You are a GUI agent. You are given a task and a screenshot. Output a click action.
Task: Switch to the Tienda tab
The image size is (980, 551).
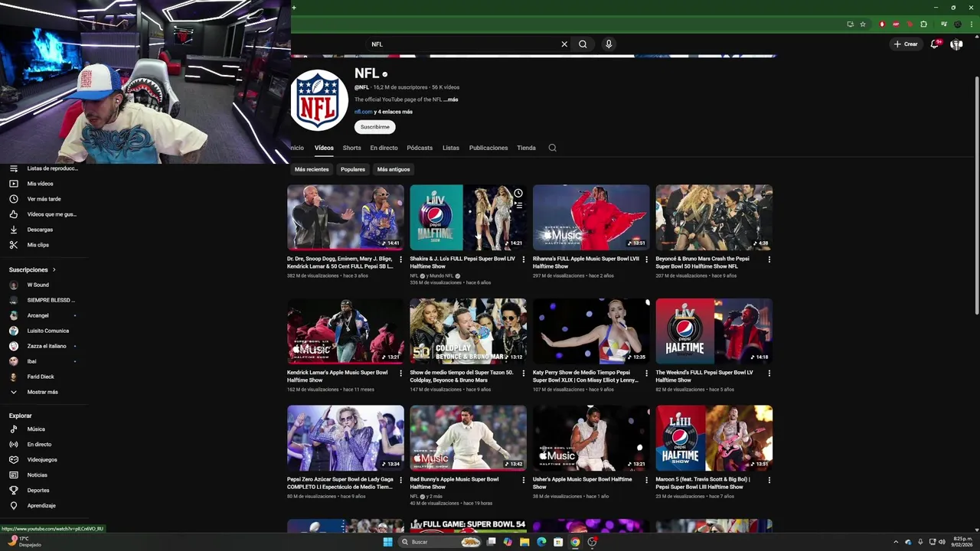click(526, 148)
